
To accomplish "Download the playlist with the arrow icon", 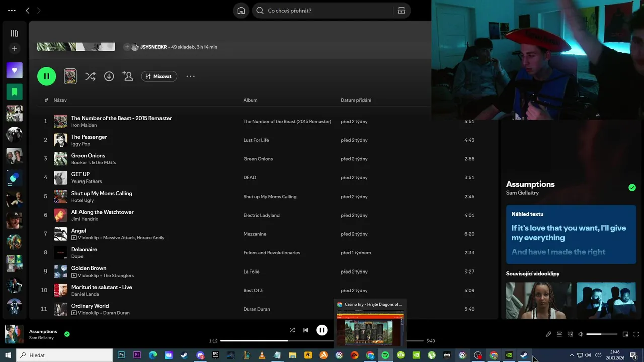I will pos(109,76).
